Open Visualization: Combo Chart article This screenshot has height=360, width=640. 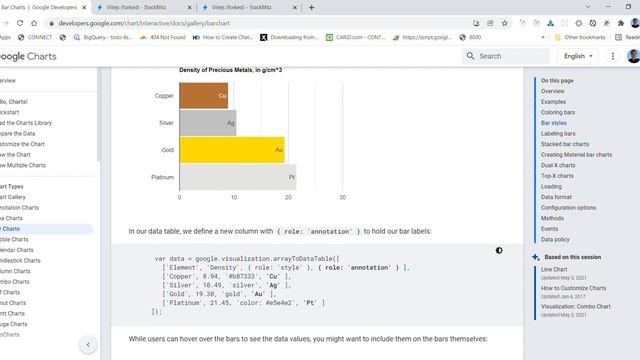point(576,306)
